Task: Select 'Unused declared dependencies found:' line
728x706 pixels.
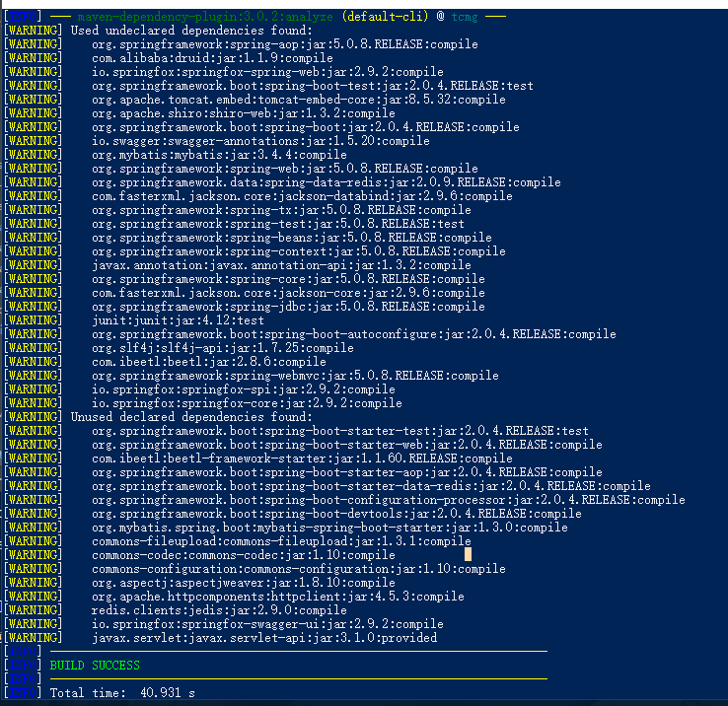Action: coord(191,417)
